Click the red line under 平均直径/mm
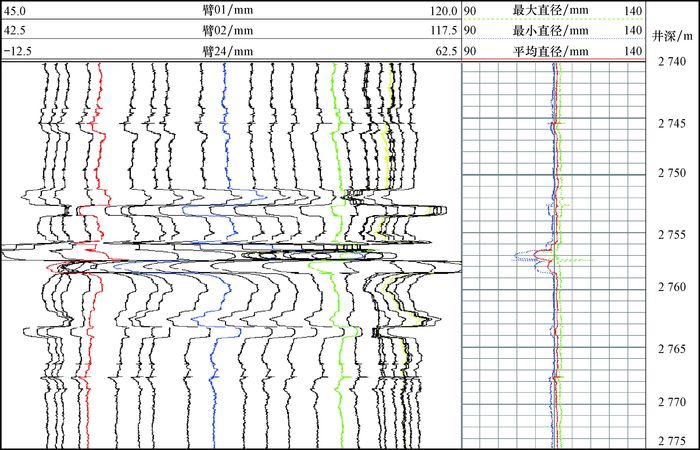The width and height of the screenshot is (700, 450). coord(550,59)
